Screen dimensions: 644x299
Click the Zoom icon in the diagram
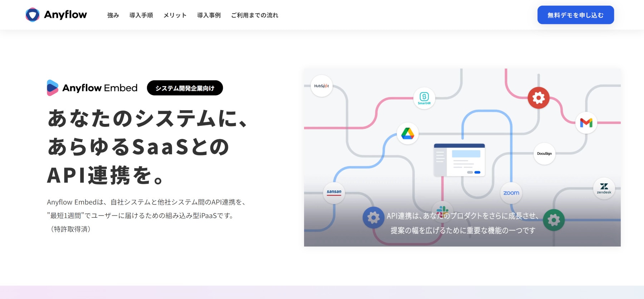tap(511, 193)
